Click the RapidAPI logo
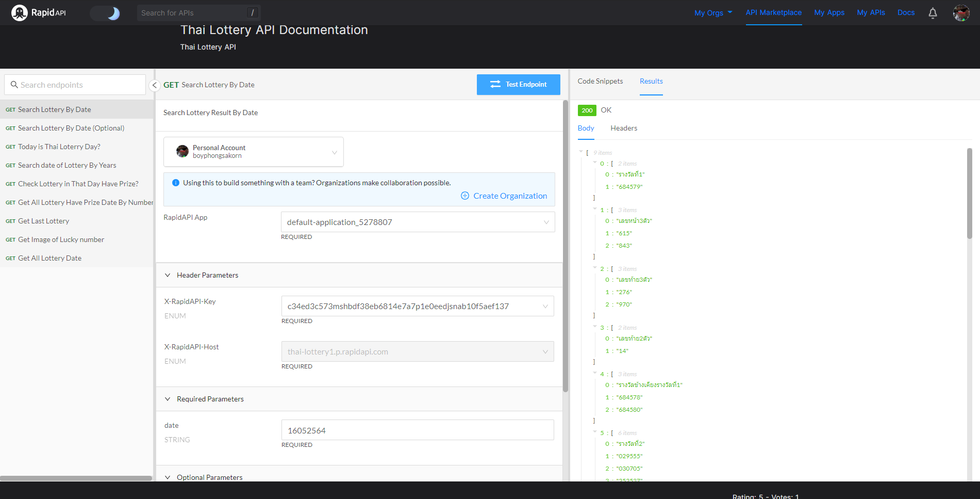Viewport: 980px width, 499px height. pyautogui.click(x=39, y=12)
